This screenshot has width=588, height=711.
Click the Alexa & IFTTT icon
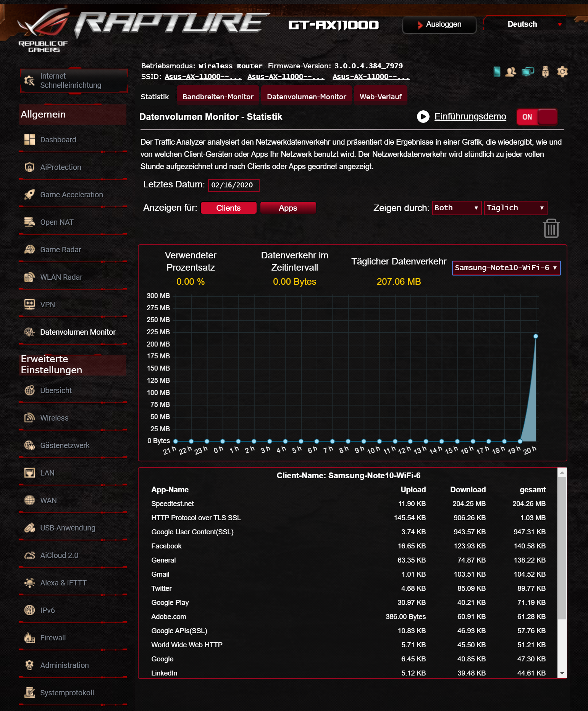(x=29, y=583)
